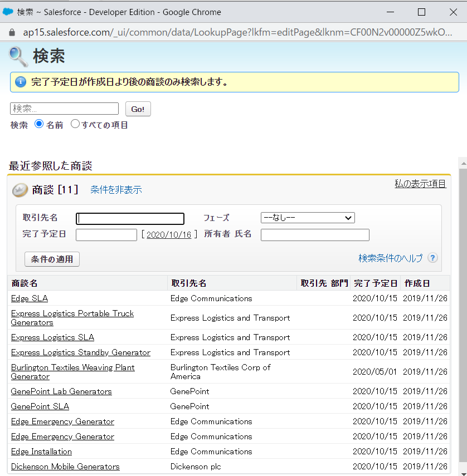Image resolution: width=467 pixels, height=476 pixels.
Task: Select the Edge Installation opportunity
Action: (x=41, y=452)
